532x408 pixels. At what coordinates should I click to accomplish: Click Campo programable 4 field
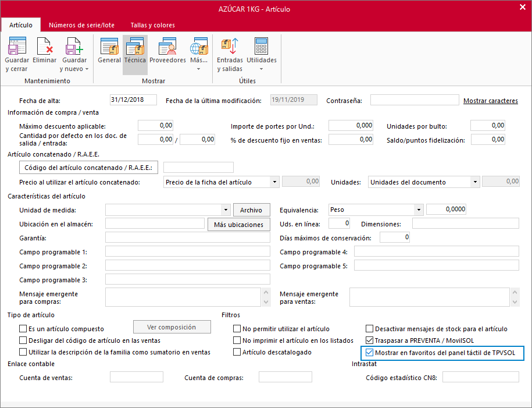pyautogui.click(x=437, y=251)
